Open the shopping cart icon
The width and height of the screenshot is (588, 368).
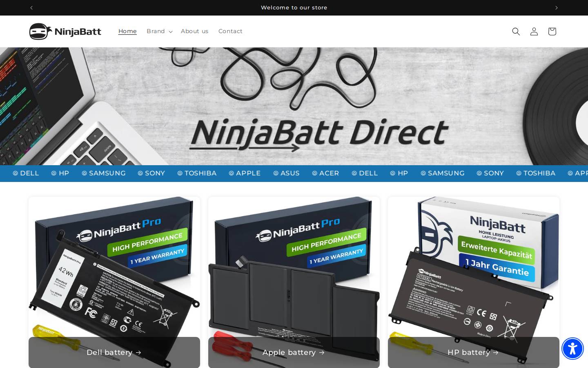pyautogui.click(x=552, y=31)
